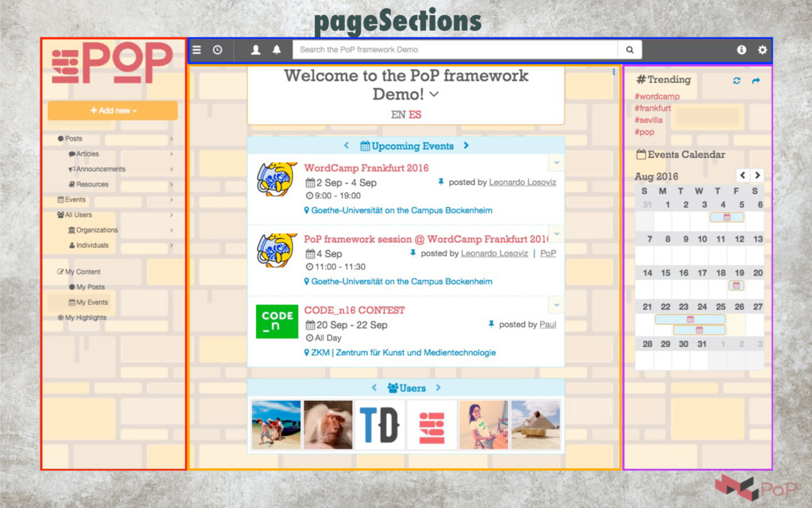Open the beach photo user avatar
Image resolution: width=812 pixels, height=508 pixels.
click(276, 425)
